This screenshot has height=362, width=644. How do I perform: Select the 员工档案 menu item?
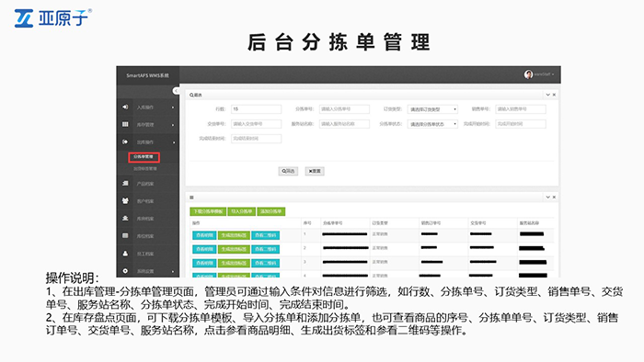(x=145, y=254)
